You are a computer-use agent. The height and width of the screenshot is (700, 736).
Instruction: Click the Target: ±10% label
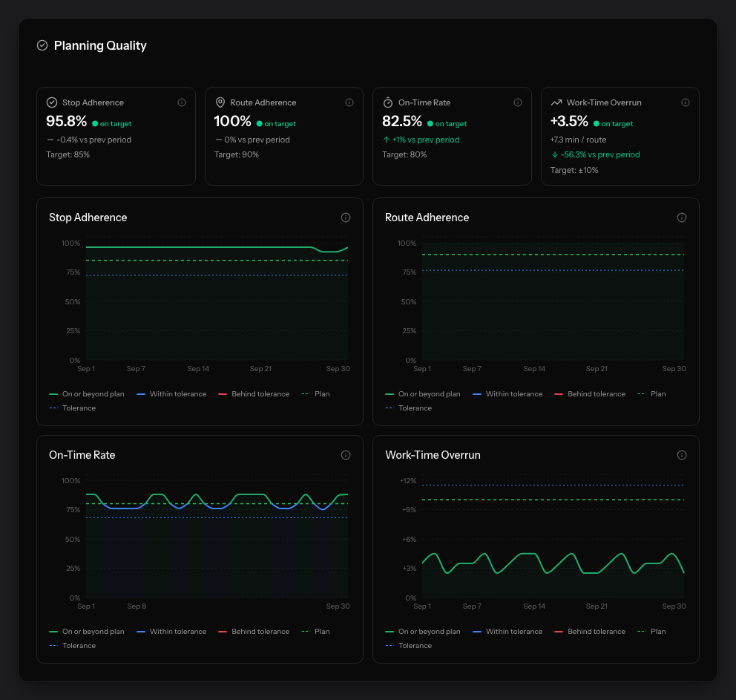(x=574, y=170)
